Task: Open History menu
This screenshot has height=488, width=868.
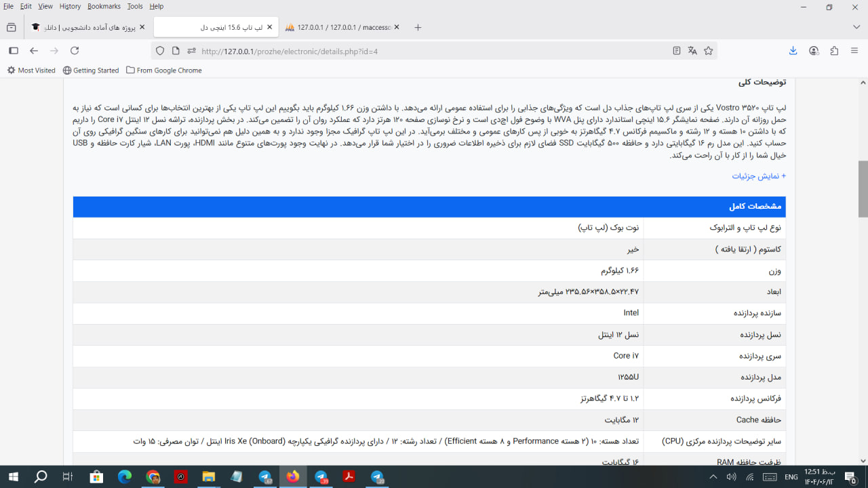Action: pos(70,6)
